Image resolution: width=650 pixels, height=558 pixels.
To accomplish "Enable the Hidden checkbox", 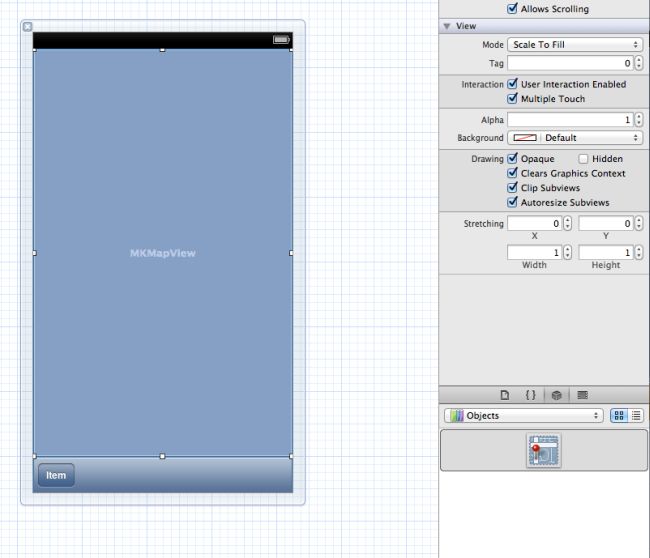I will (583, 159).
